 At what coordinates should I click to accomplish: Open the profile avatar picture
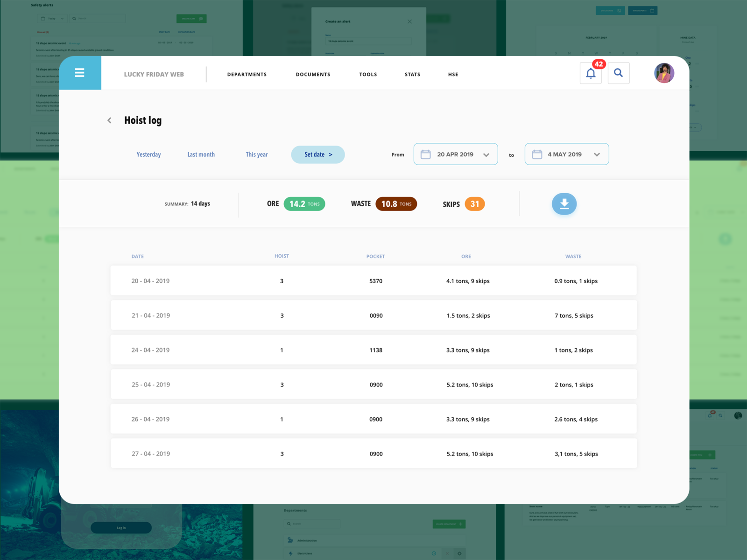[x=664, y=73]
